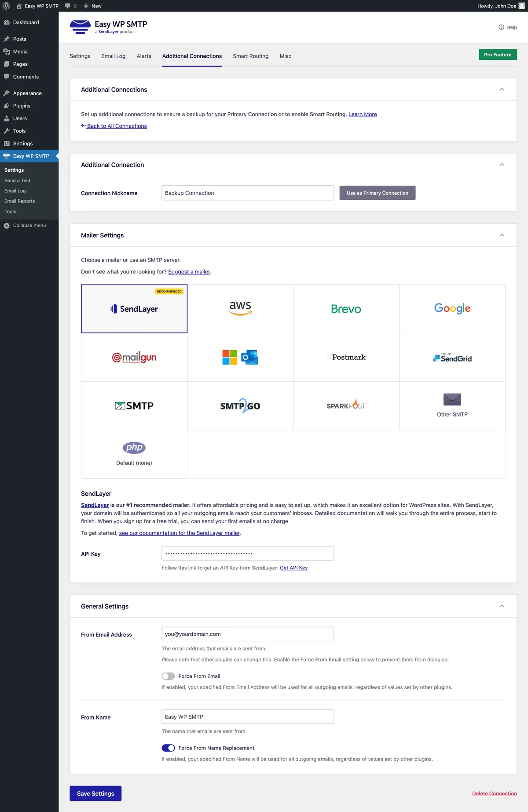Collapse the Mailer Settings panel
This screenshot has height=812, width=528.
coord(502,235)
